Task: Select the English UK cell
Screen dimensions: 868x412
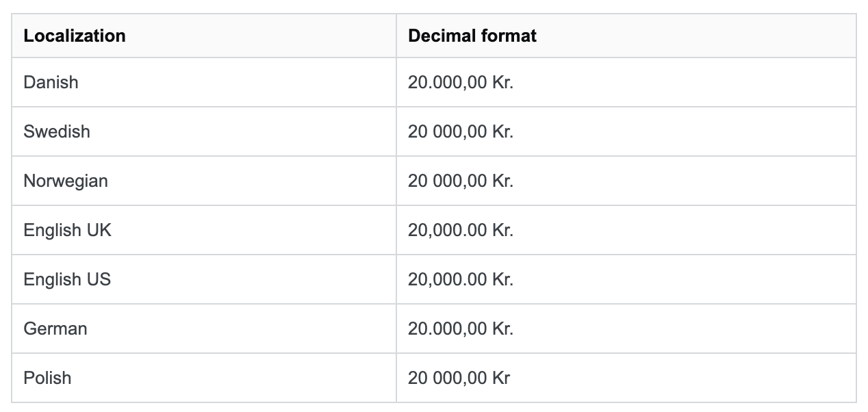Action: point(67,230)
